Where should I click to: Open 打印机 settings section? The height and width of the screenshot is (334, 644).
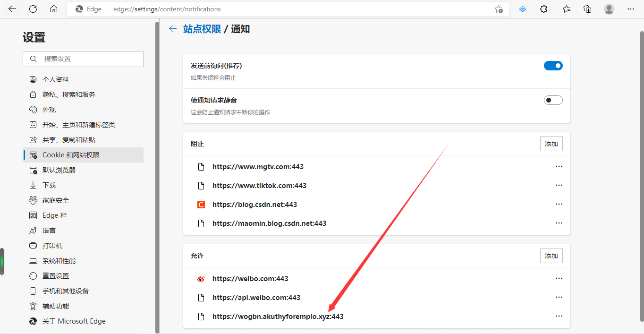pos(83,246)
